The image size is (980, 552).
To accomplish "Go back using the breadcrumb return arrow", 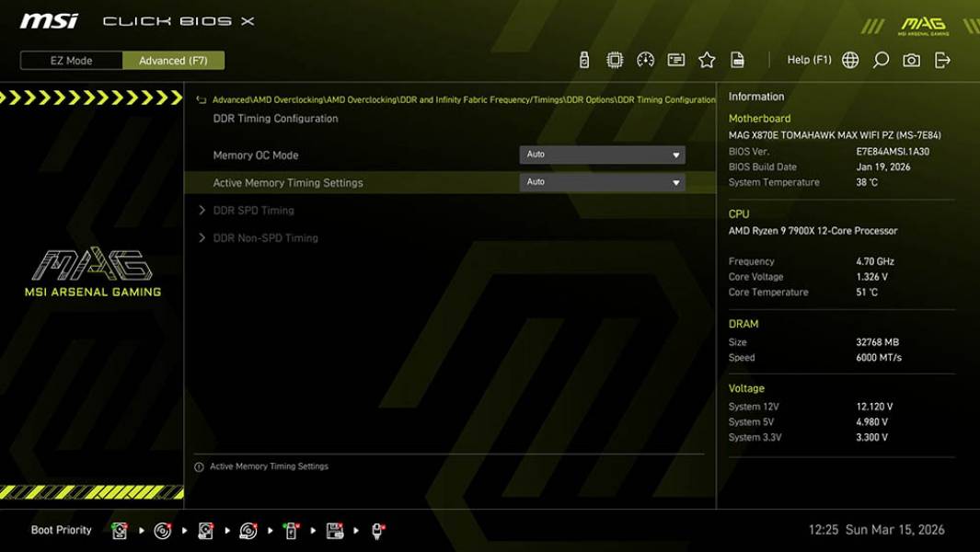I will (x=198, y=99).
